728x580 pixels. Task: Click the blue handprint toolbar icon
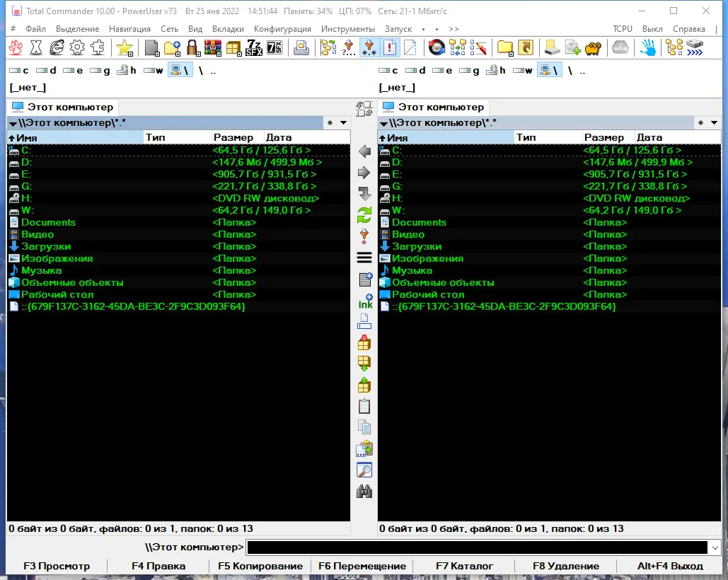pos(647,47)
